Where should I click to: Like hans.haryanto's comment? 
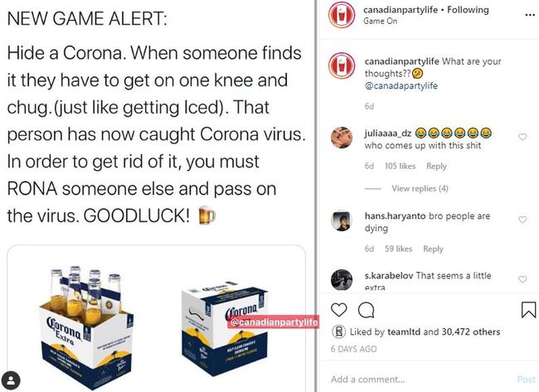522,220
